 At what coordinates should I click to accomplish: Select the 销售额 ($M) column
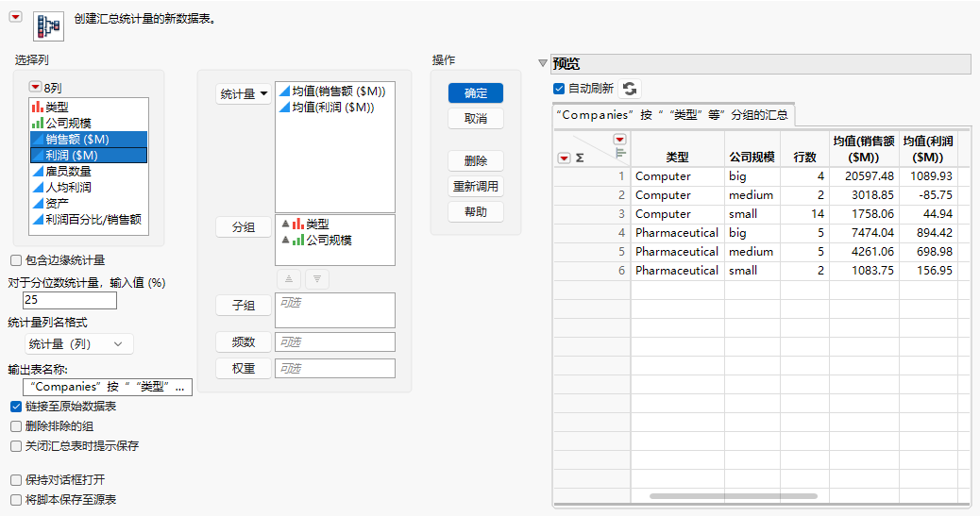(x=89, y=140)
